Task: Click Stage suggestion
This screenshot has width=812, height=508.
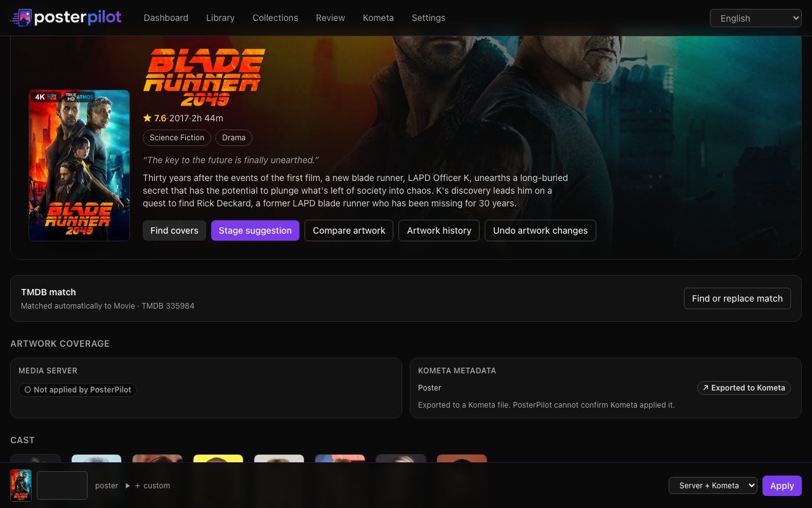Action: pos(255,231)
